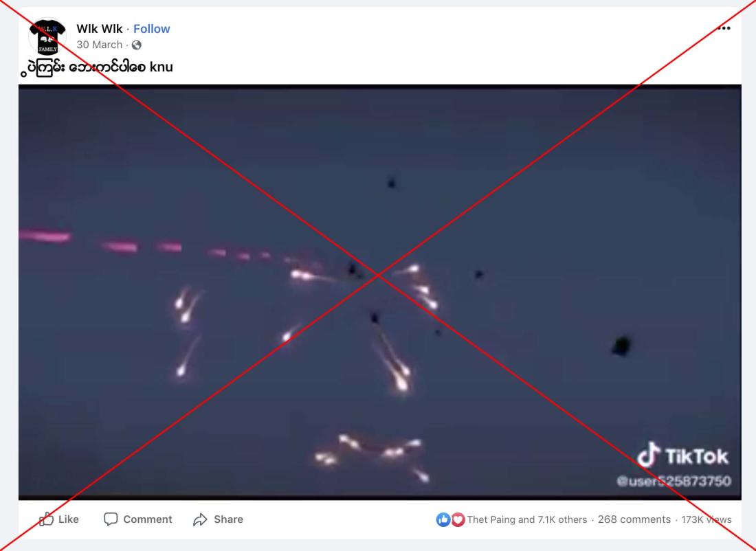Open the 30 March post timestamp
The width and height of the screenshot is (756, 551).
100,45
